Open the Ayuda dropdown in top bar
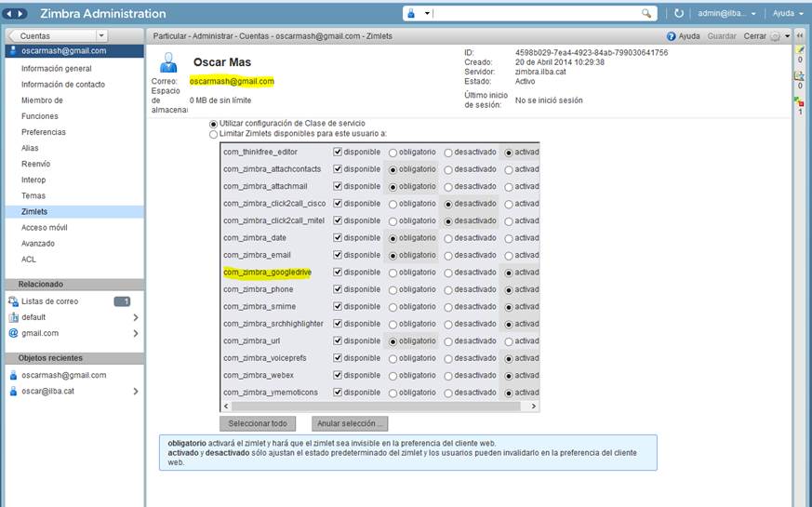812x507 pixels. coord(801,14)
